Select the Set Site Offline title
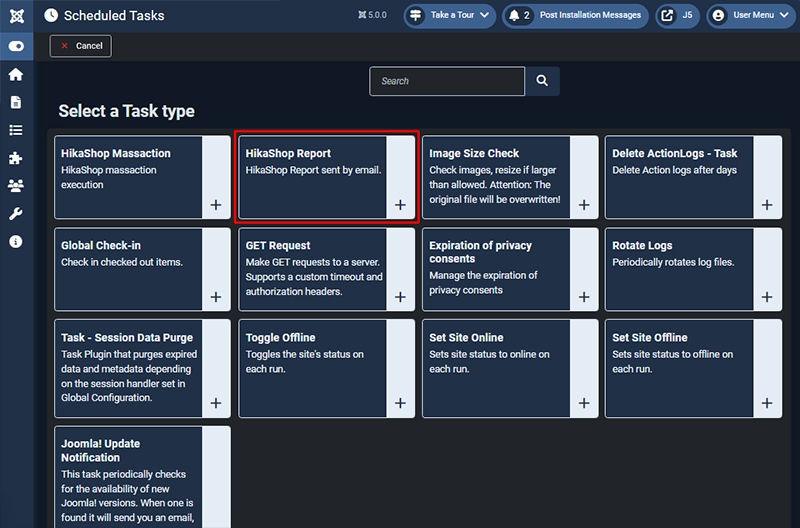The width and height of the screenshot is (800, 528). (x=650, y=338)
